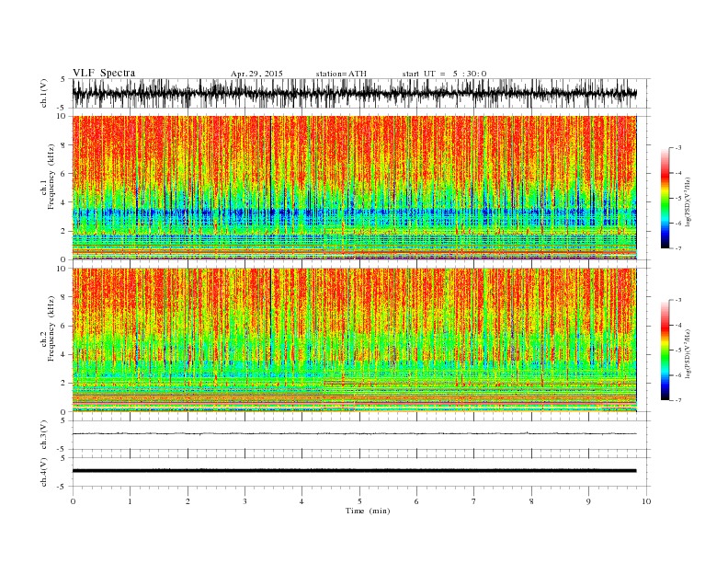Click the time axis tick label "3"
The image size is (728, 563).
click(x=245, y=501)
